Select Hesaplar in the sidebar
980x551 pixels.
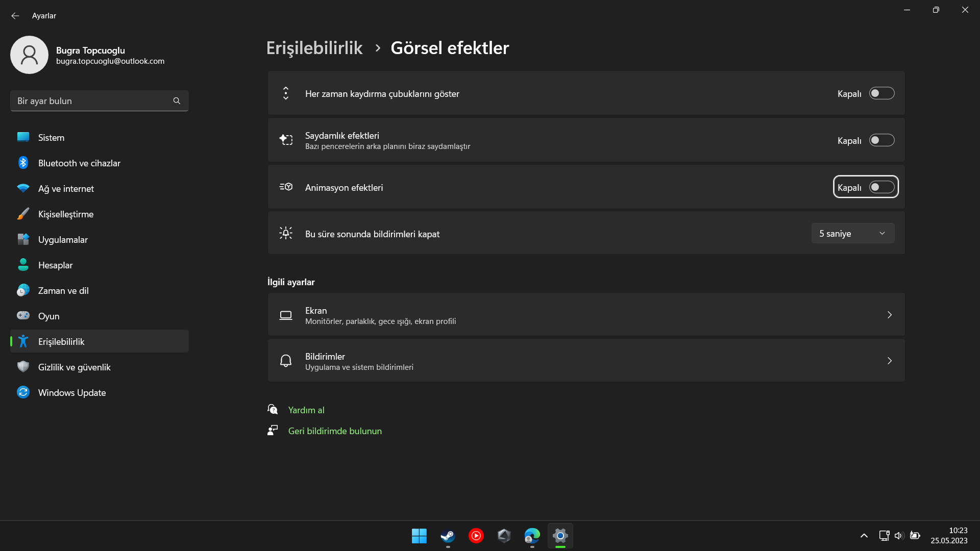coord(55,265)
